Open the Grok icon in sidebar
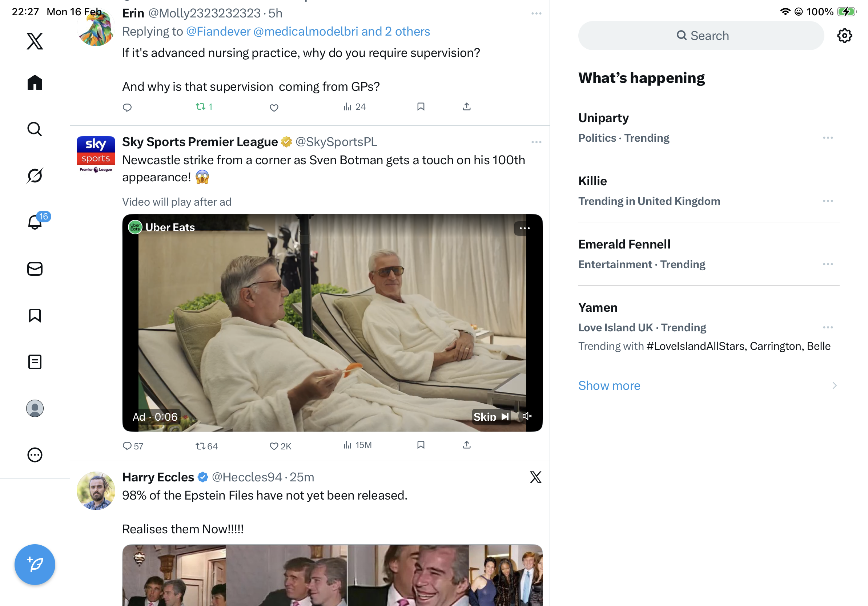Screen dimensions: 868x606 (x=35, y=176)
